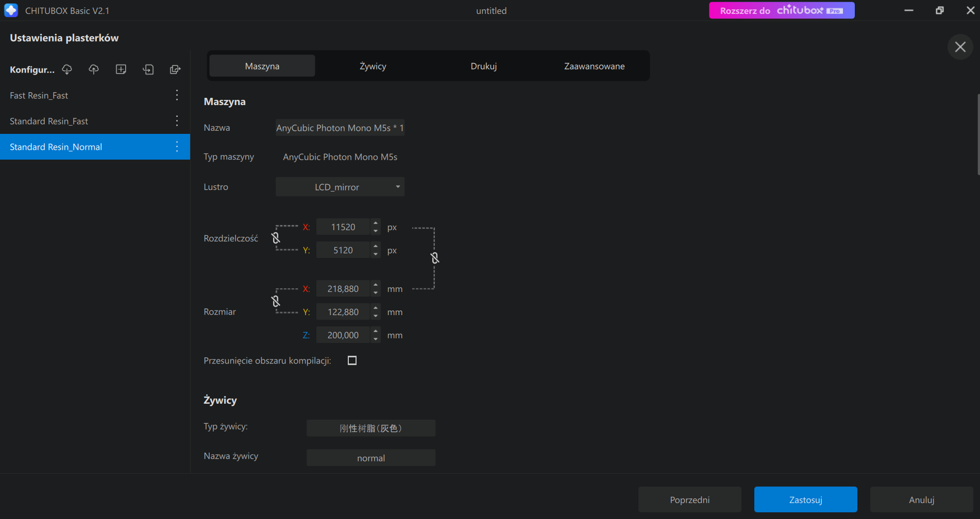Click size Y field 122,880
The width and height of the screenshot is (980, 519).
343,312
